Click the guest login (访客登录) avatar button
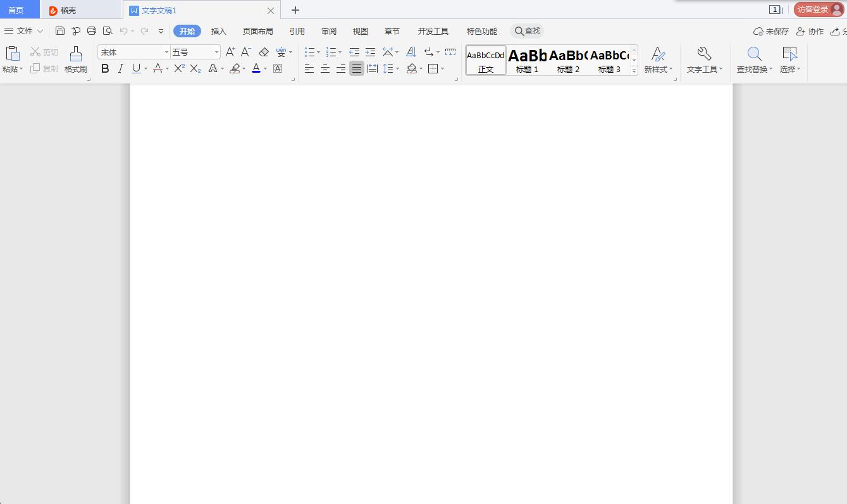The image size is (847, 504). coord(819,9)
